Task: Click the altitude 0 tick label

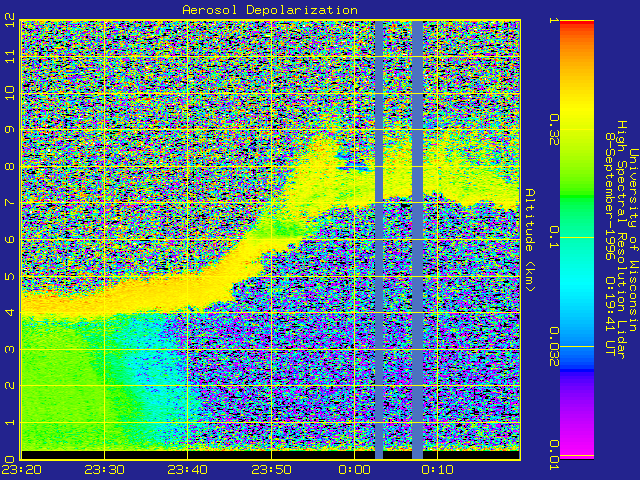Action: click(10, 459)
